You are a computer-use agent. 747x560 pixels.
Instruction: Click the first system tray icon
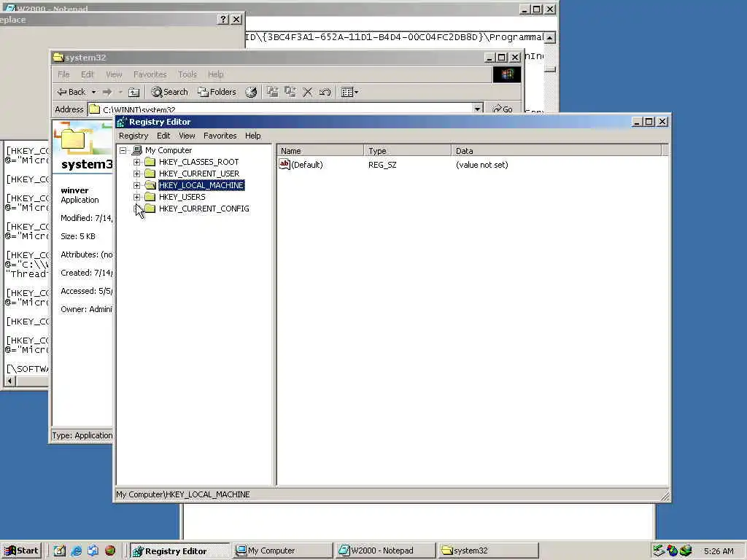[659, 551]
